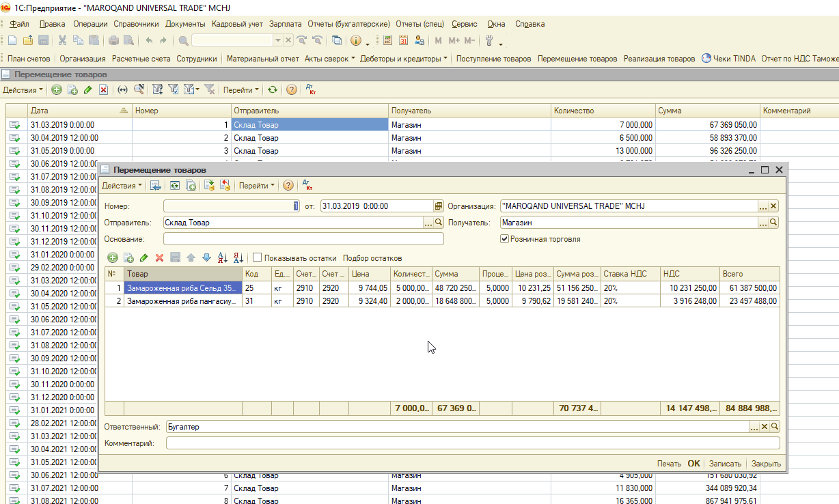Expand Акты сверок dropdown
The image size is (839, 504).
[330, 59]
